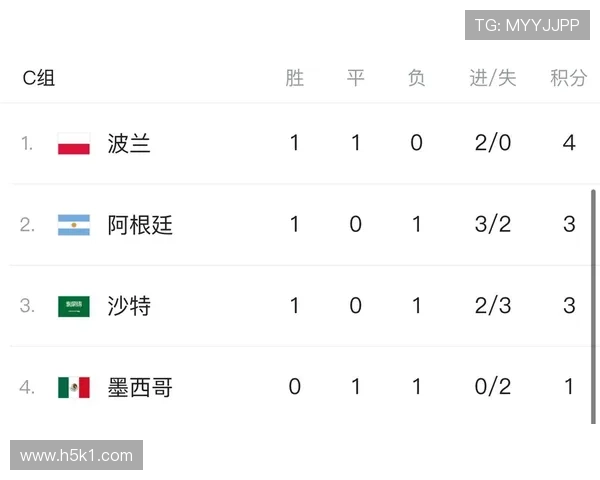The width and height of the screenshot is (600, 480).
Task: Click the 胜 column header
Action: coord(295,78)
